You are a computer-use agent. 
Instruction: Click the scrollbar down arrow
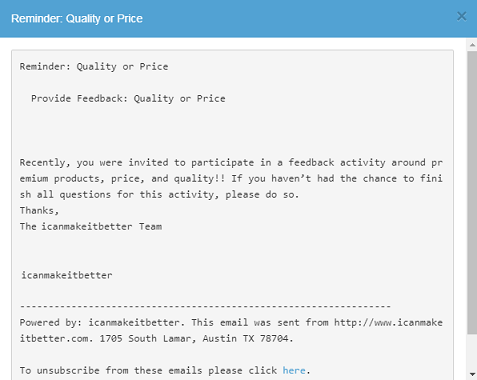[x=472, y=374]
